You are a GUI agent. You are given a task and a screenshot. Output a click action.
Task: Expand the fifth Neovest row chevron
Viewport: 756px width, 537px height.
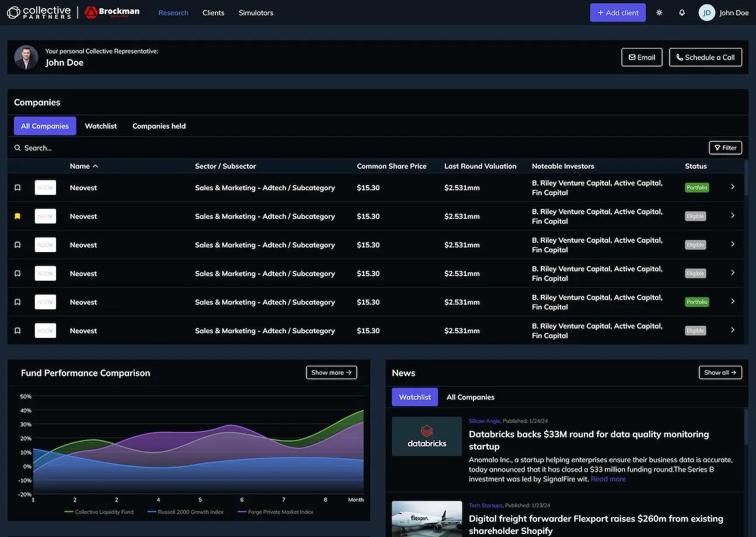733,301
